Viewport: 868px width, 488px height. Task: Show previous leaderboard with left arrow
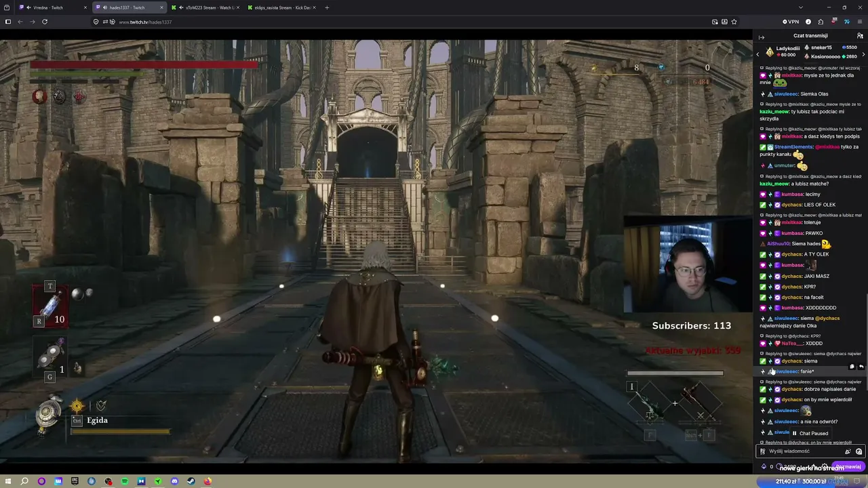(758, 54)
